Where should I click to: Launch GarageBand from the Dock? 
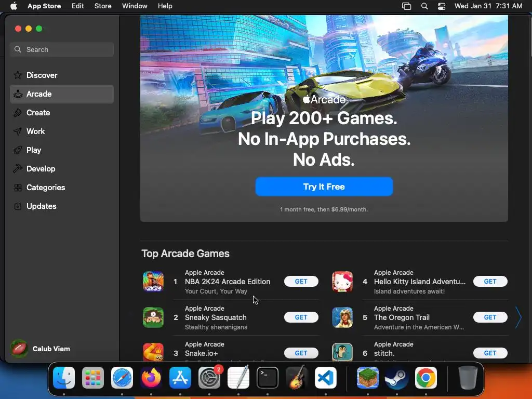click(x=297, y=378)
